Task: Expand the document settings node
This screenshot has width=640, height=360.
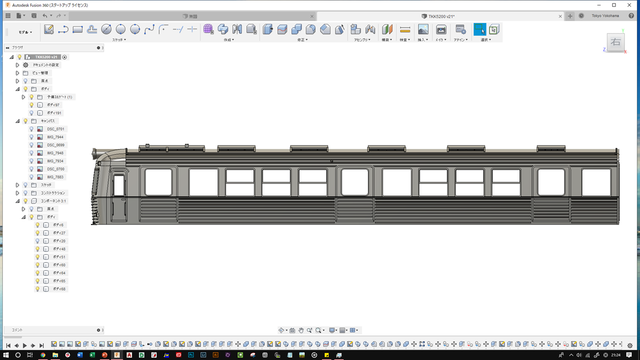Action: pyautogui.click(x=18, y=65)
